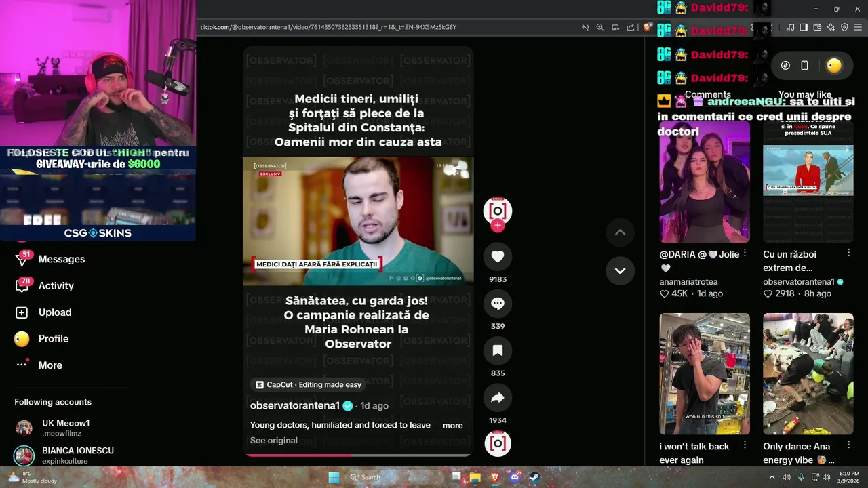This screenshot has width=868, height=488.
Task: Like the observatorantena1 video with 2918 hearts
Action: coord(768,294)
